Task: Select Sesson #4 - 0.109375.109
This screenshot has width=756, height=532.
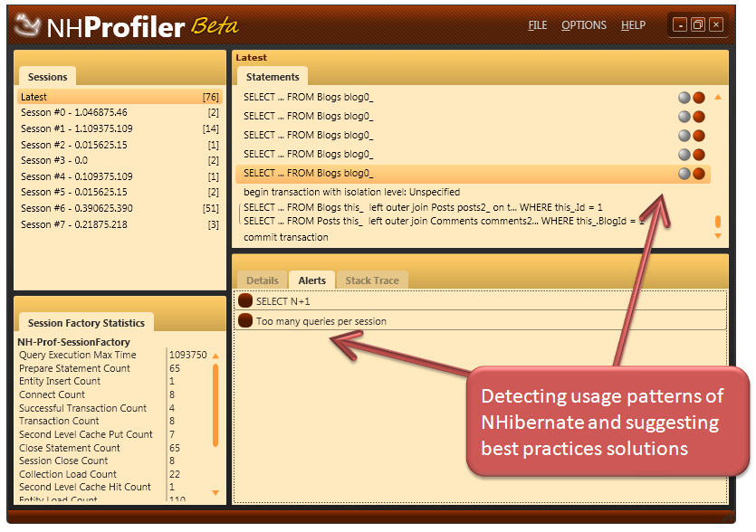Action: [120, 176]
